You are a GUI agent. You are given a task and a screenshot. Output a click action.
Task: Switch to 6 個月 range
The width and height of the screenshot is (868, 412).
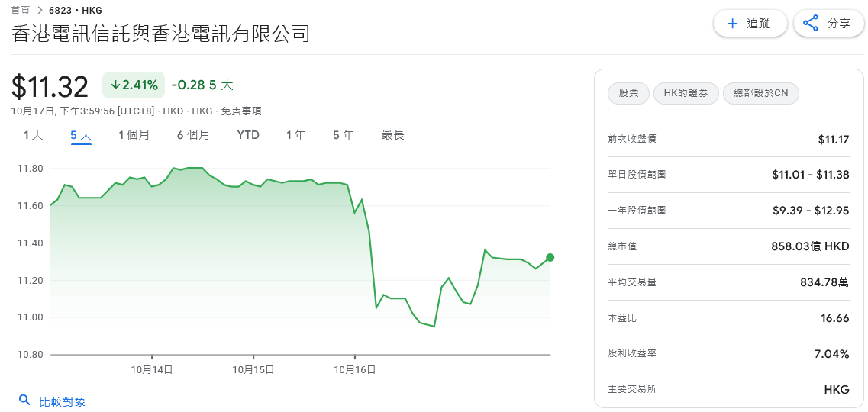click(x=193, y=135)
